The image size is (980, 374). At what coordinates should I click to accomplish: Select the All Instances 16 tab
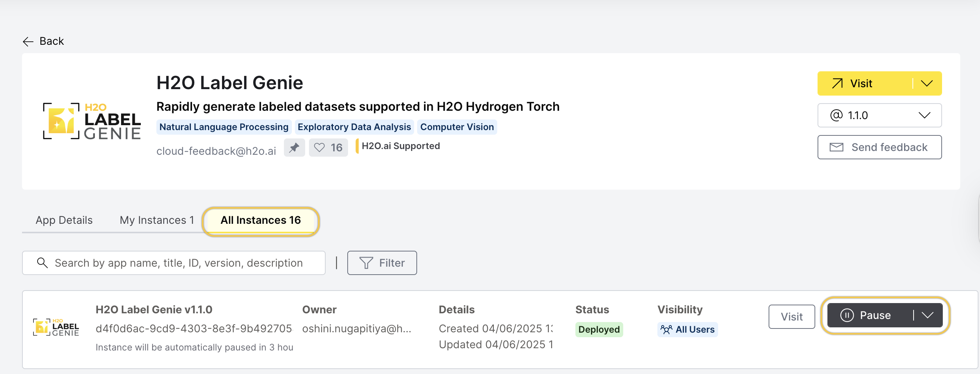pyautogui.click(x=261, y=220)
